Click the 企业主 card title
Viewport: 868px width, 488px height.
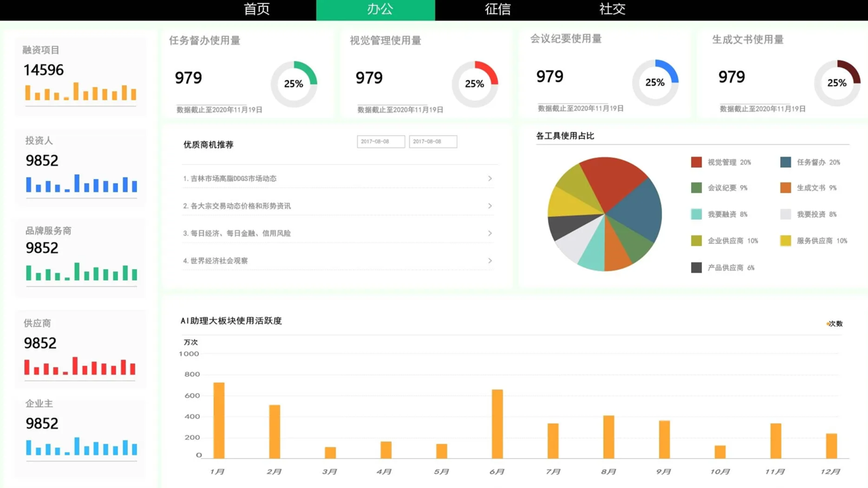(39, 403)
